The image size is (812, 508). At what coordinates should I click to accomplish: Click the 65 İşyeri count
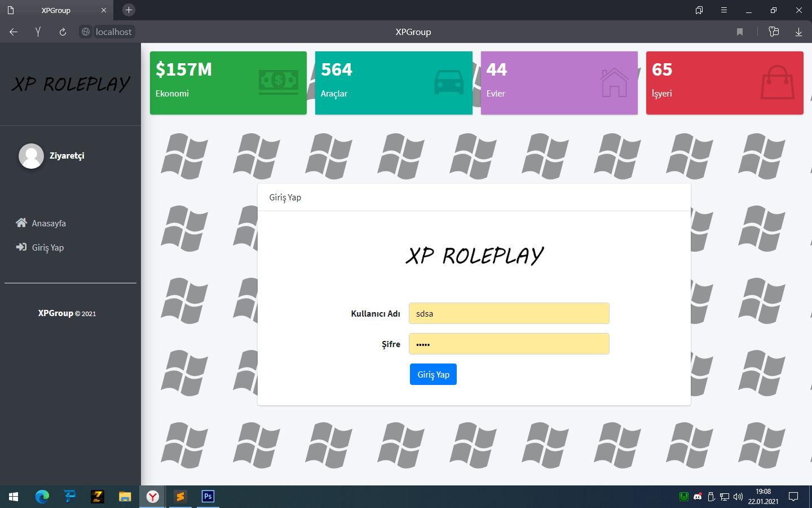(x=662, y=69)
